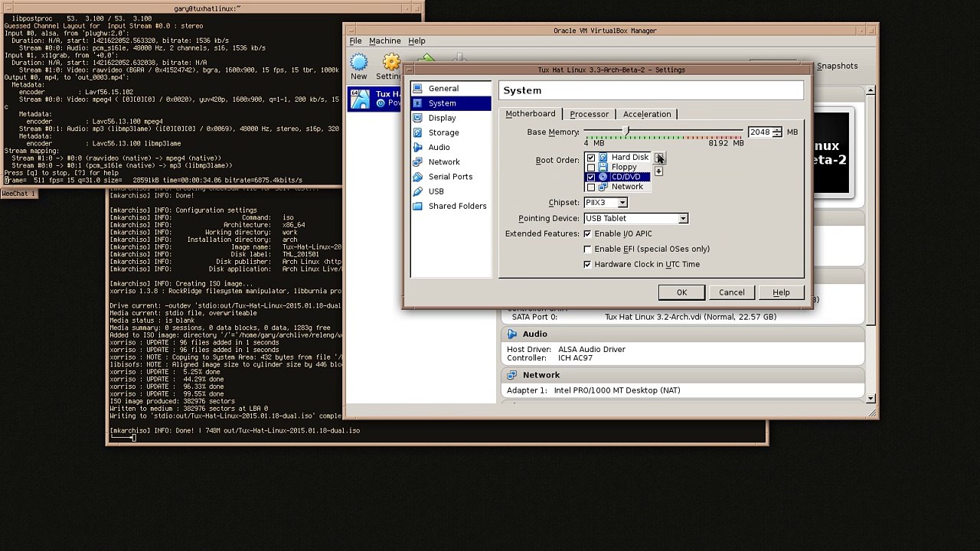Click VirtualBox details scrollbar up arrow
The width and height of the screenshot is (980, 551).
871,91
